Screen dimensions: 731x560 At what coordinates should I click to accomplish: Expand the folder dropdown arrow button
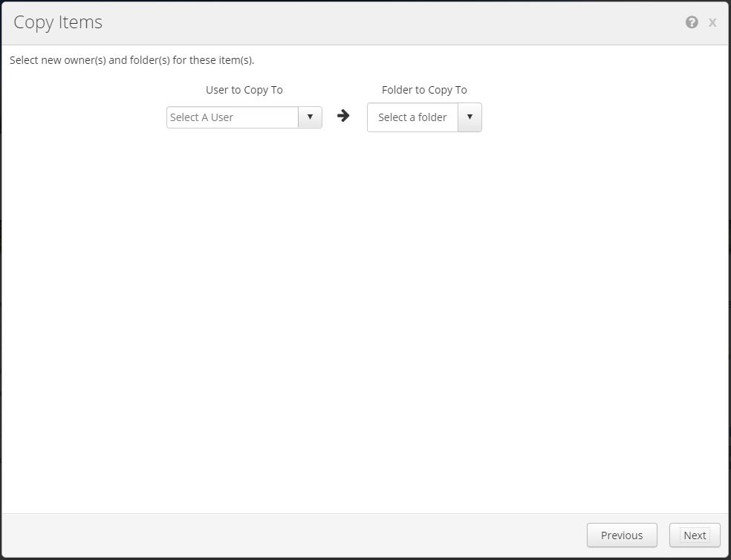click(x=470, y=117)
